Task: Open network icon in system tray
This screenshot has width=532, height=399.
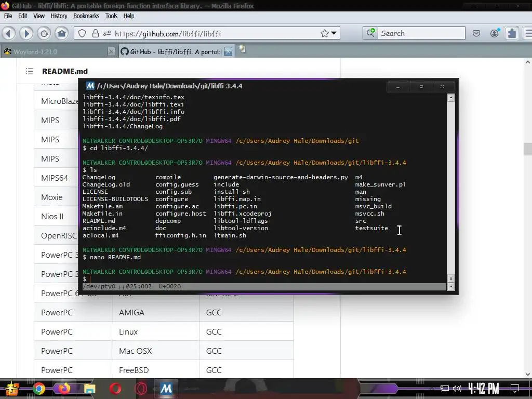Action: (445, 389)
